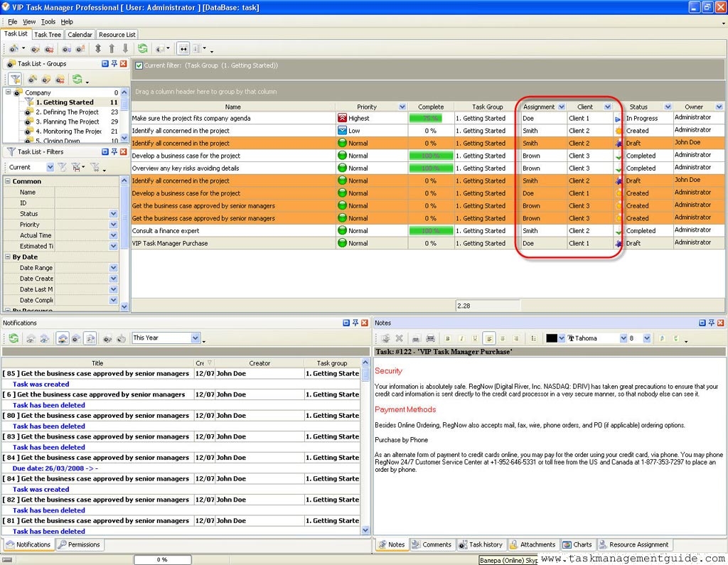The image size is (728, 565).
Task: Edit task group icon in Groups toolbar
Action: [46, 79]
